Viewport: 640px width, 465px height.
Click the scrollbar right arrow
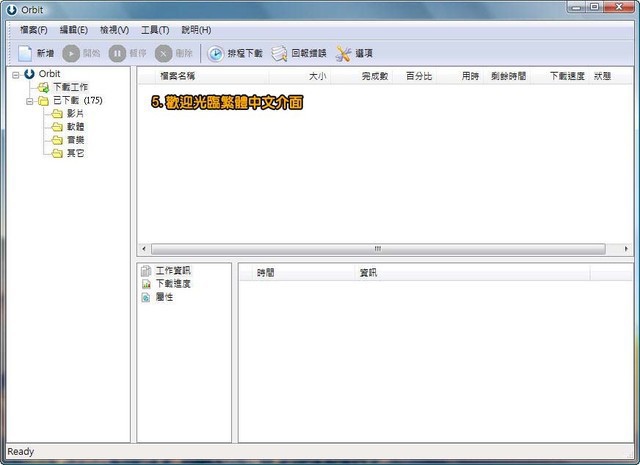click(626, 249)
